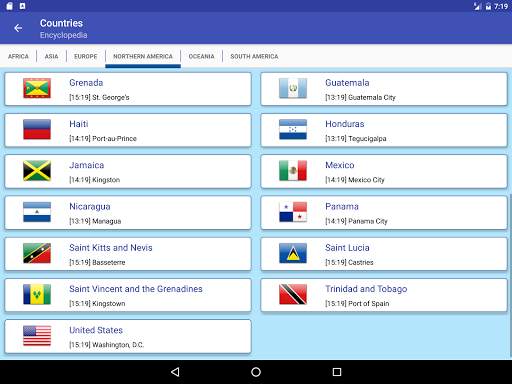This screenshot has width=512, height=384.
Task: Tap the Trinidad and Tobago flag
Action: 293,294
